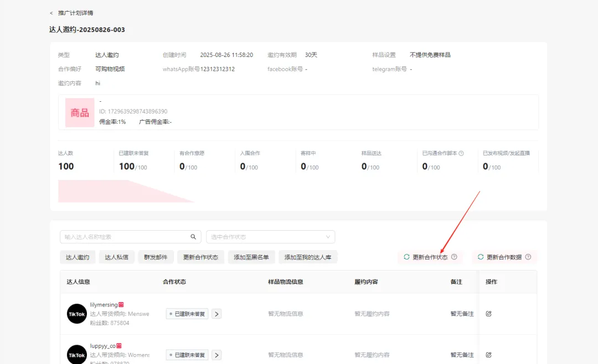Open help icon next to 更新合作数据
Image resolution: width=598 pixels, height=364 pixels.
tap(528, 257)
